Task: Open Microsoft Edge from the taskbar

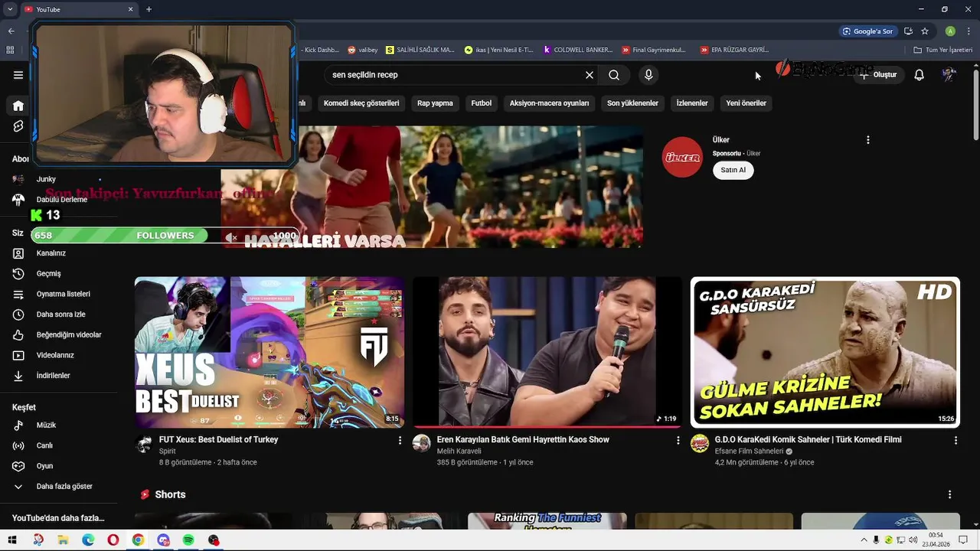Action: click(88, 540)
